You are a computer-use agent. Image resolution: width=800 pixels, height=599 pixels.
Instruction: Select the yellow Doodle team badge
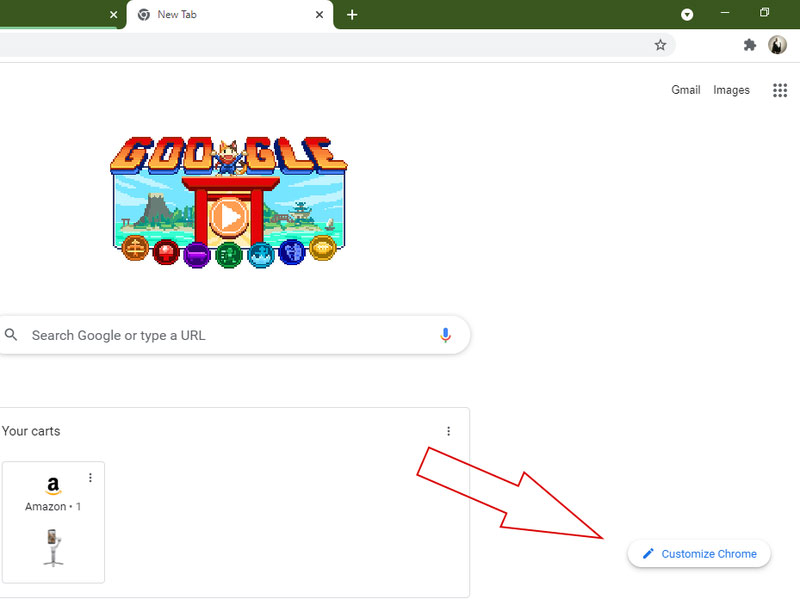(322, 248)
